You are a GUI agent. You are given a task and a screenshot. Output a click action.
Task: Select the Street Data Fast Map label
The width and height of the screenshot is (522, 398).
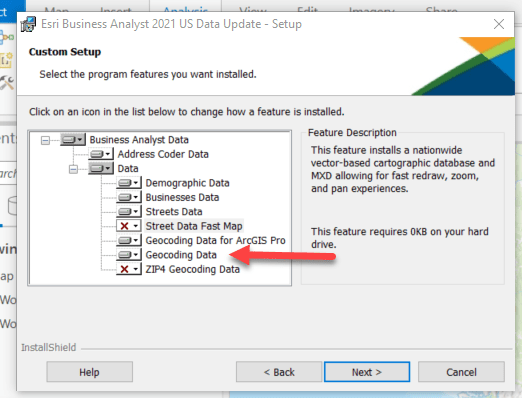[194, 226]
